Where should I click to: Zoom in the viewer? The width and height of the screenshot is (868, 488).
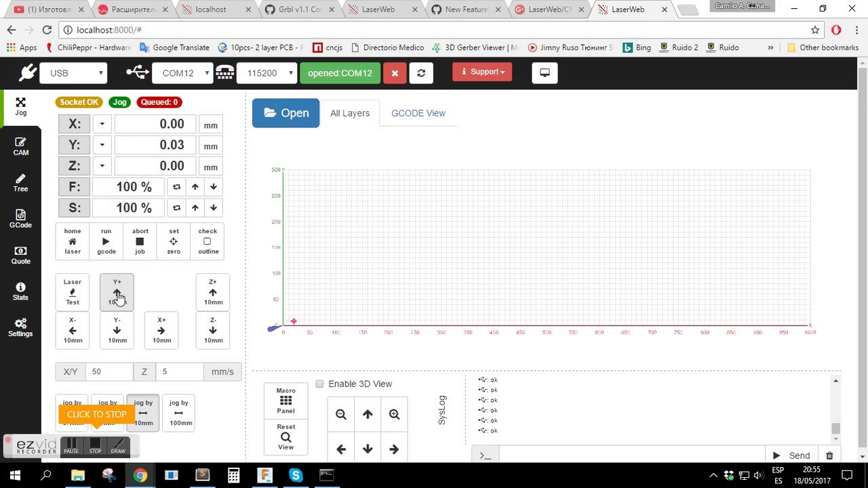pyautogui.click(x=394, y=414)
